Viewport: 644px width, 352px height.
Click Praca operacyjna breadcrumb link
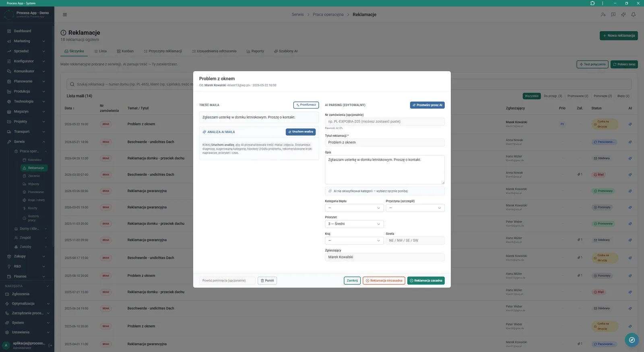(x=328, y=14)
